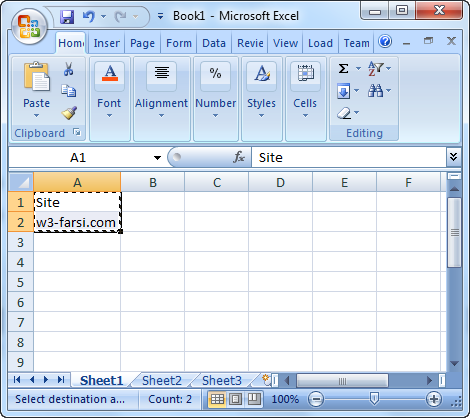Switch to the Sheet2 tab
470x418 pixels.
(162, 380)
